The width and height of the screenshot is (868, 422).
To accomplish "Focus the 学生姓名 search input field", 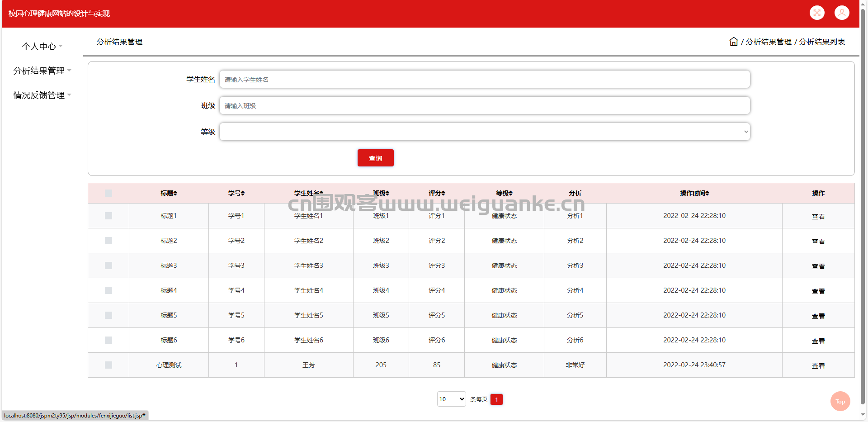I will point(485,79).
